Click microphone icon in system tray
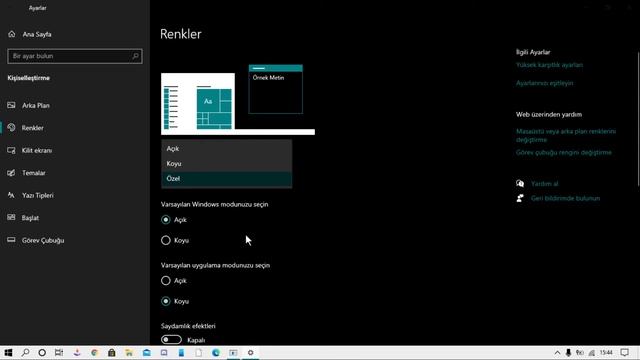 [568, 353]
